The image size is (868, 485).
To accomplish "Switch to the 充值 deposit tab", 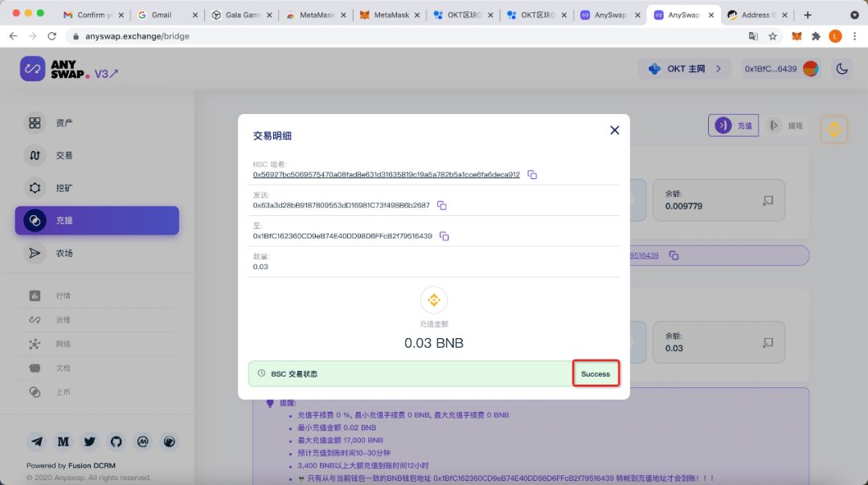I will tap(734, 125).
